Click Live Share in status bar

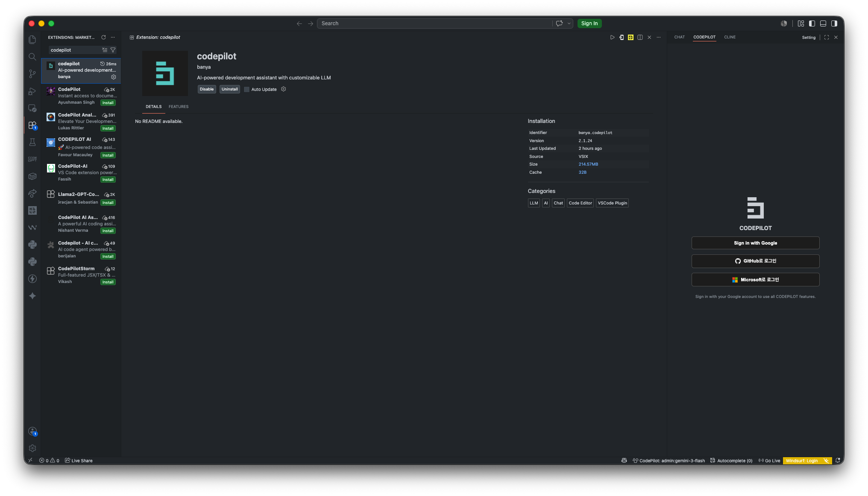click(79, 461)
